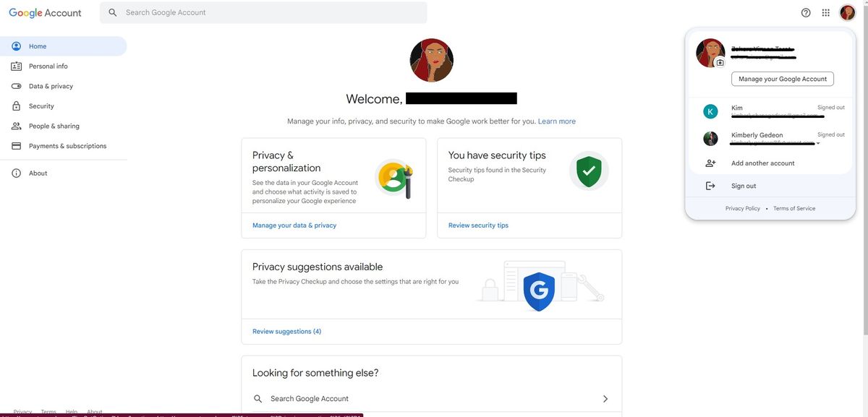868x417 pixels.
Task: Click Review security tips
Action: click(478, 223)
